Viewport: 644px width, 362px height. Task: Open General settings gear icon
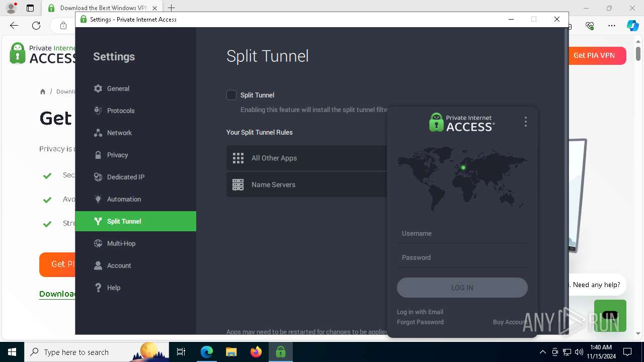(98, 88)
